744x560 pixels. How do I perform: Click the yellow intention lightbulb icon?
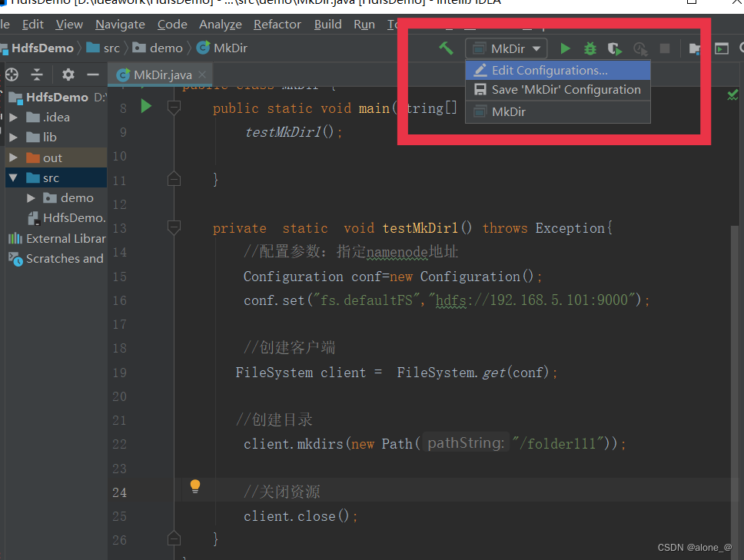(x=195, y=486)
